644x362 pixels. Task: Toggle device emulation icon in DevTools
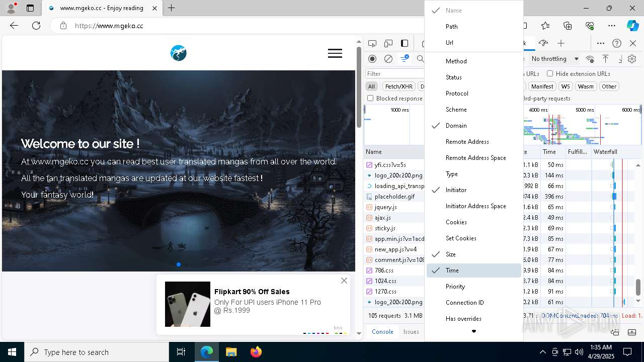pos(388,44)
